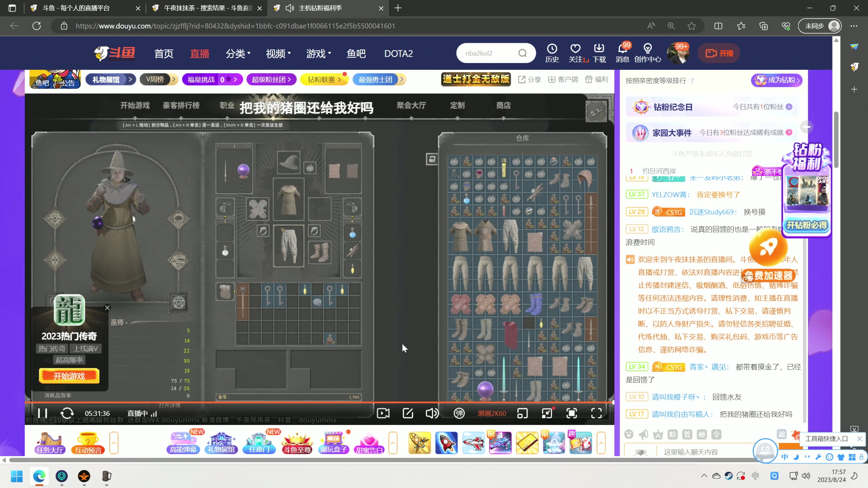This screenshot has height=488, width=868.
Task: Click 客户端 client link
Action: [x=563, y=79]
